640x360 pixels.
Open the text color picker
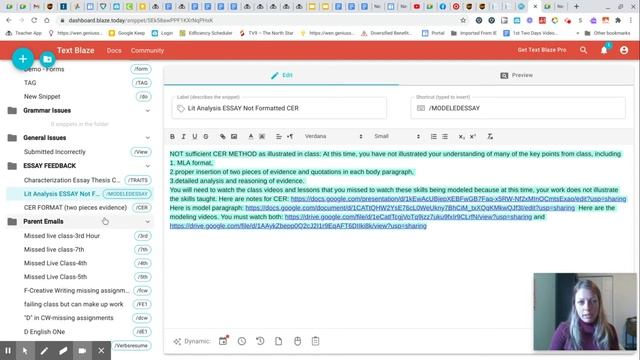pos(251,136)
